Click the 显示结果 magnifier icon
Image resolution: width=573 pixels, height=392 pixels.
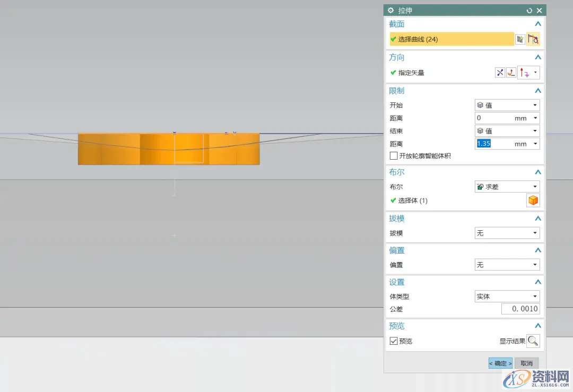(x=533, y=341)
